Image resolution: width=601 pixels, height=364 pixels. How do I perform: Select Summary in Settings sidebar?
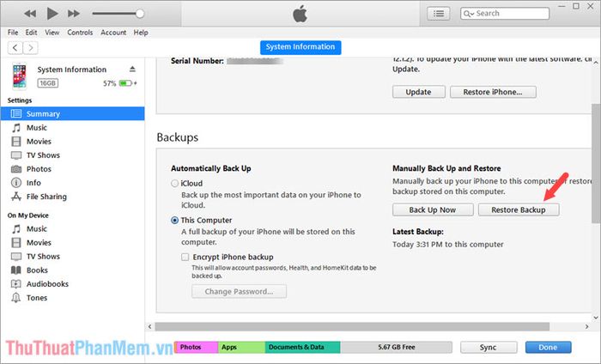(x=72, y=114)
